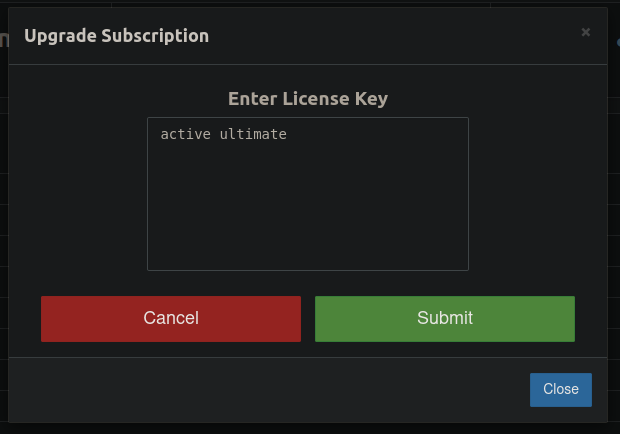
Task: Click the word "Upgrade" in the dialog title
Action: click(x=57, y=36)
